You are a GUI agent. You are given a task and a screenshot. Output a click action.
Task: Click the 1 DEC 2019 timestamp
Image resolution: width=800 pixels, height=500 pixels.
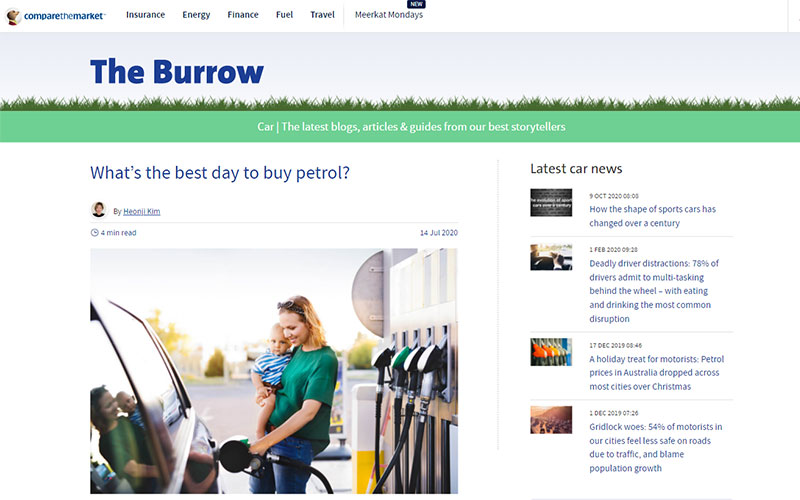pyautogui.click(x=614, y=413)
